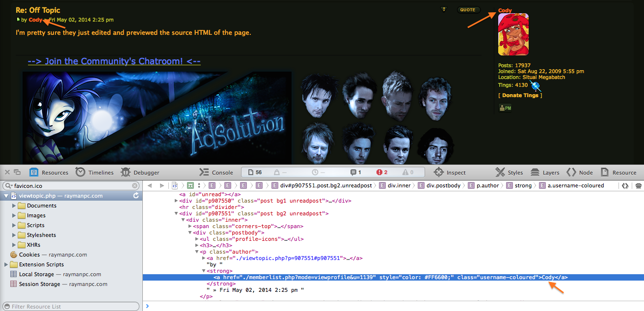Click the warnings count indicator
This screenshot has height=311, width=644.
coord(408,172)
